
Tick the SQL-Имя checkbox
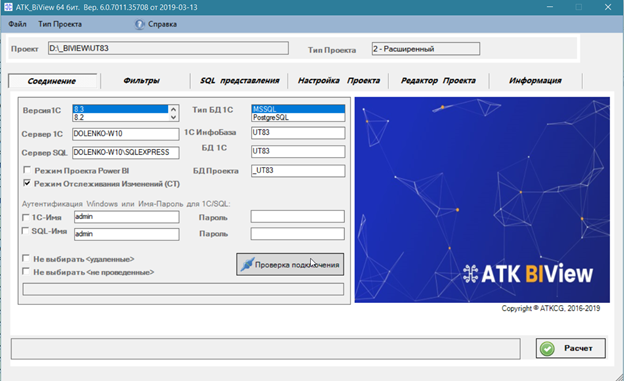click(25, 231)
